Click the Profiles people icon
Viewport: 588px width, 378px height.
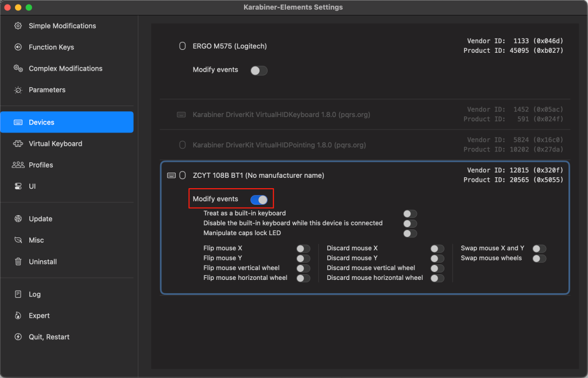pyautogui.click(x=18, y=165)
